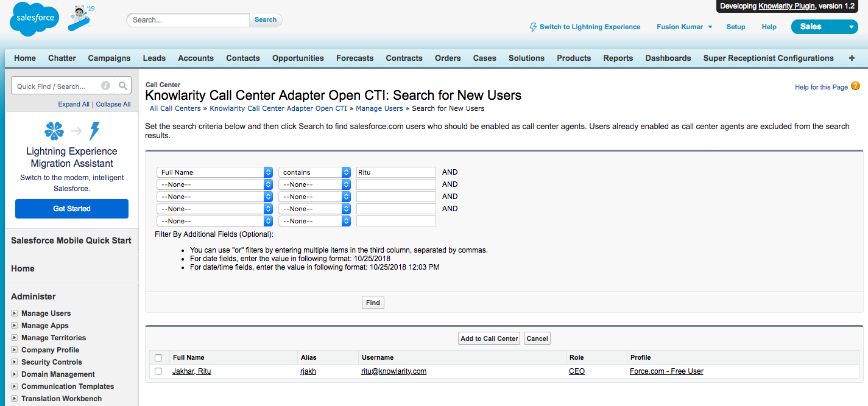This screenshot has width=868, height=406.
Task: Expand the Translation Workbench tree node
Action: [x=15, y=399]
